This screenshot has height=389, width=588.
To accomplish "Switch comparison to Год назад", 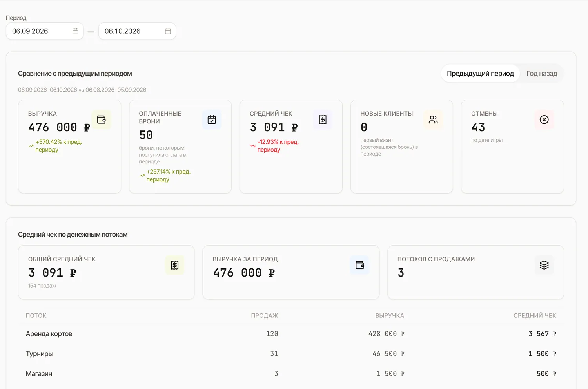I will coord(542,74).
